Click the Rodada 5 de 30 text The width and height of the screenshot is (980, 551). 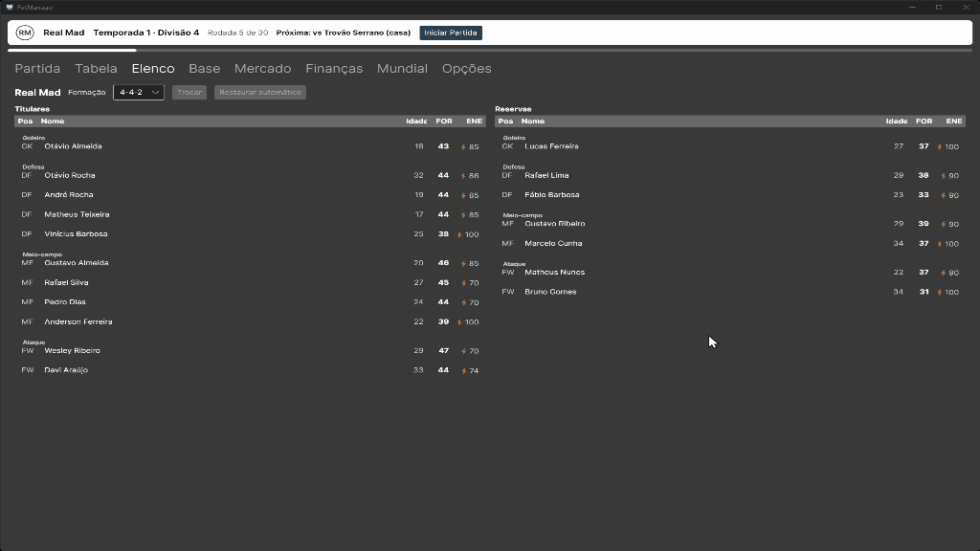tap(237, 33)
